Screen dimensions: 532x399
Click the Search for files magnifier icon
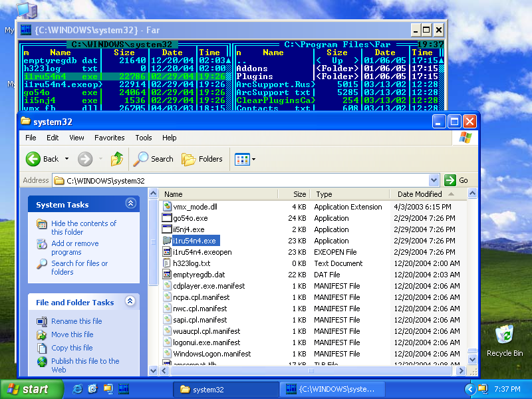(x=42, y=263)
